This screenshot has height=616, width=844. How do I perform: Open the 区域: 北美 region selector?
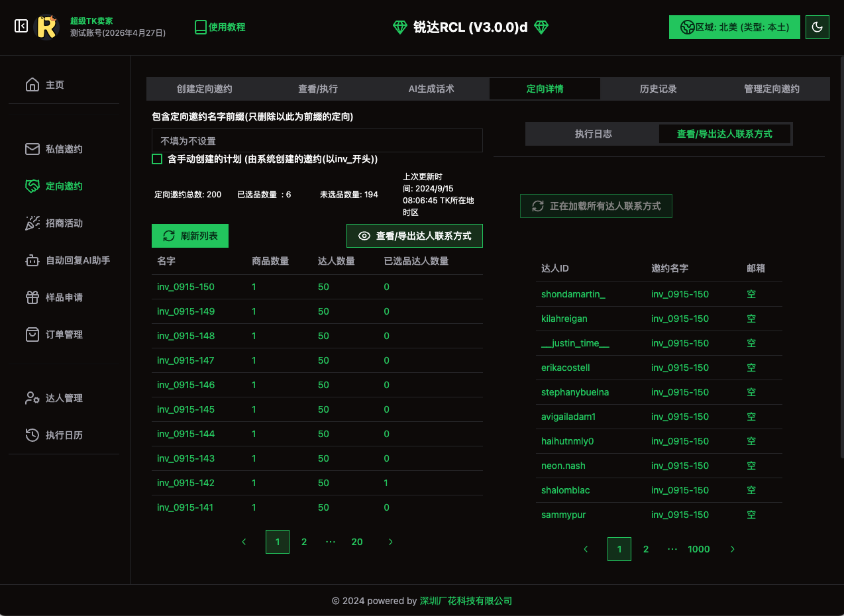point(734,27)
